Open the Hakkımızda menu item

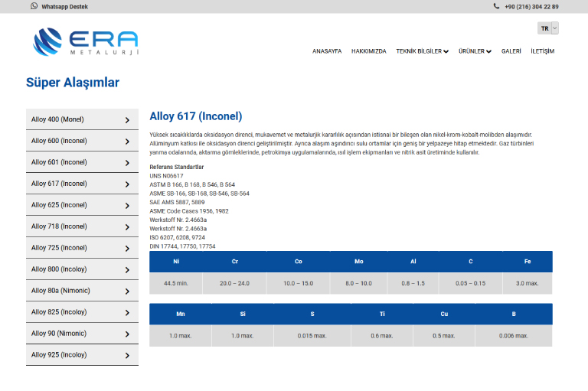coord(368,51)
